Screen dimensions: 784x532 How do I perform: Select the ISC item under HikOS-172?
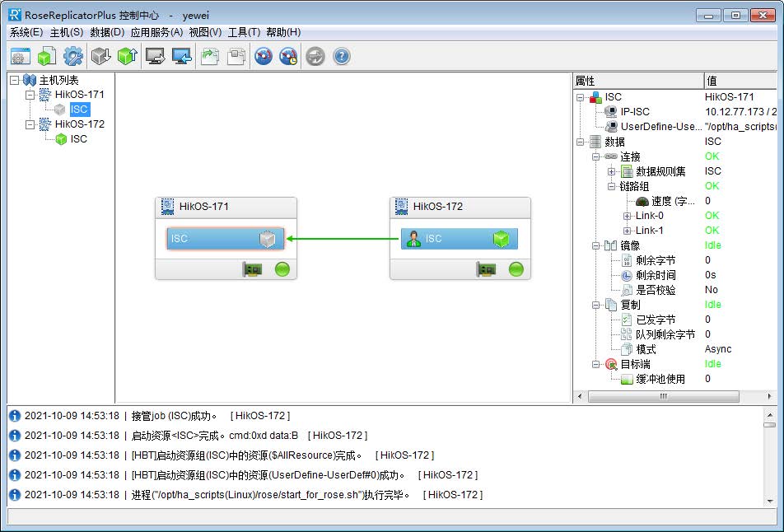[x=79, y=139]
